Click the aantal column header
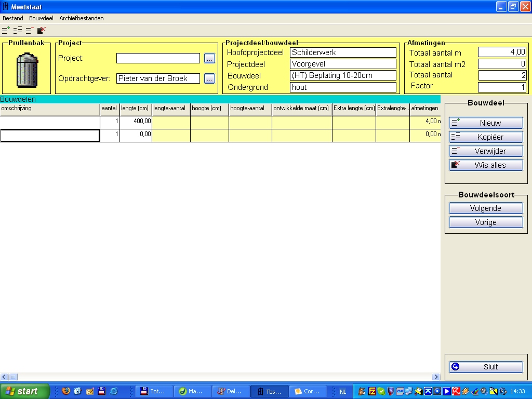This screenshot has width=532, height=399. pyautogui.click(x=110, y=110)
